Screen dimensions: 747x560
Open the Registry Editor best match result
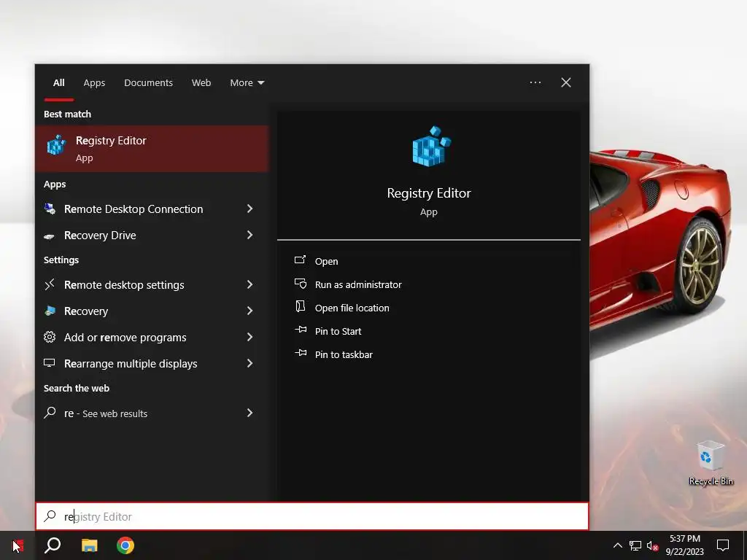[x=152, y=149]
